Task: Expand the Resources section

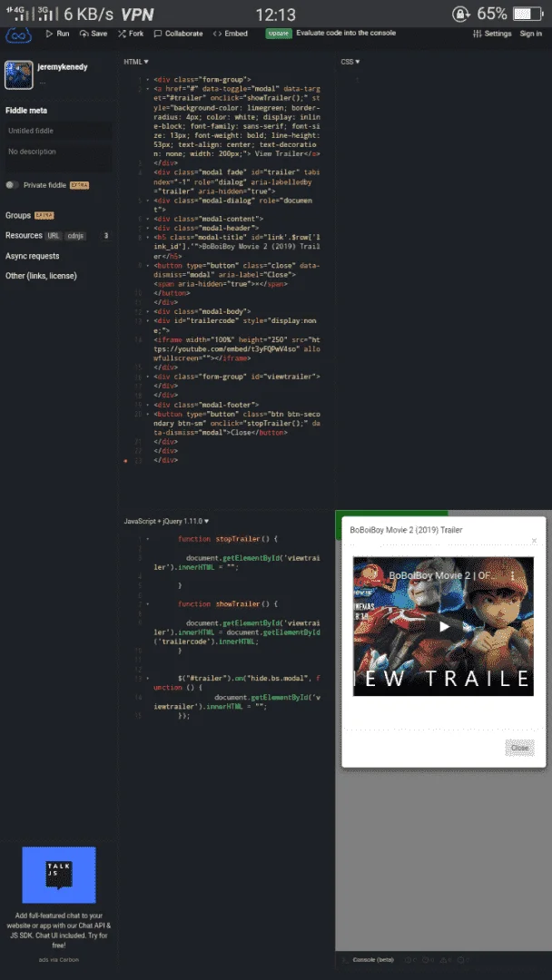Action: [24, 236]
